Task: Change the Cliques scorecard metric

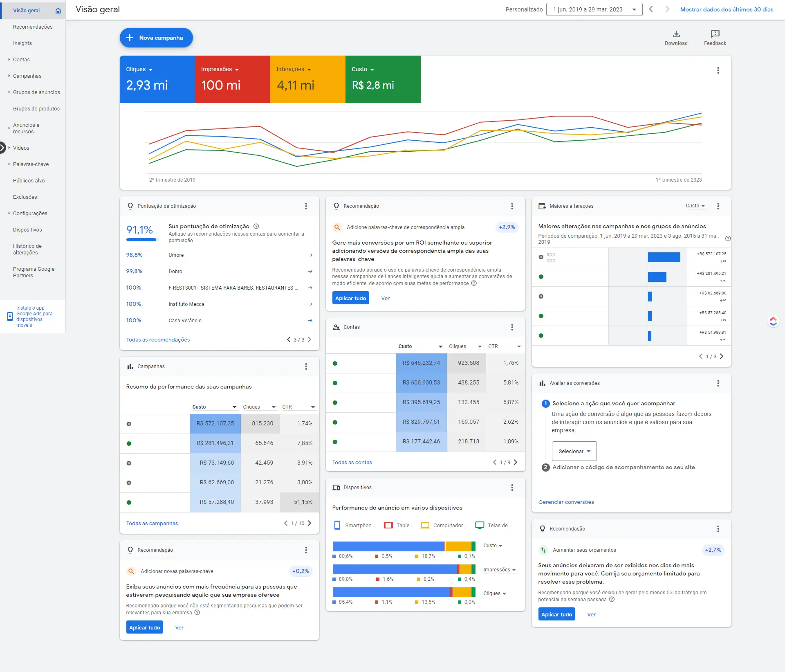Action: 139,70
